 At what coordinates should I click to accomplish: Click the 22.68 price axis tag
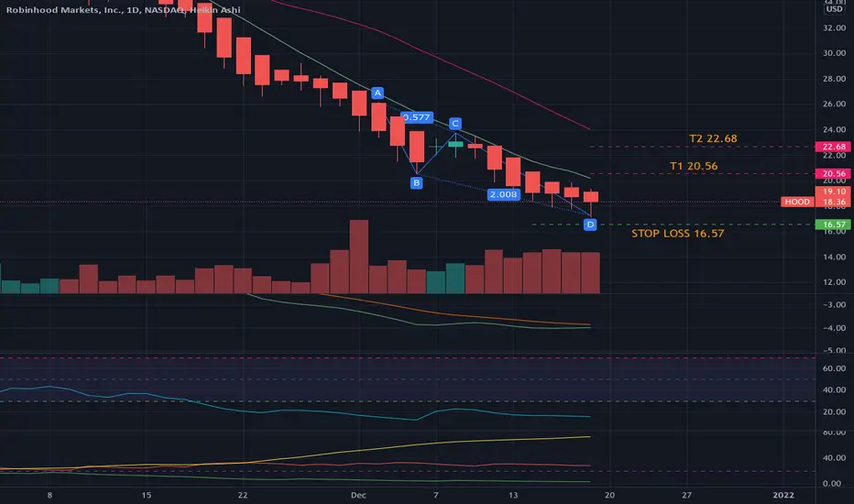(x=833, y=147)
